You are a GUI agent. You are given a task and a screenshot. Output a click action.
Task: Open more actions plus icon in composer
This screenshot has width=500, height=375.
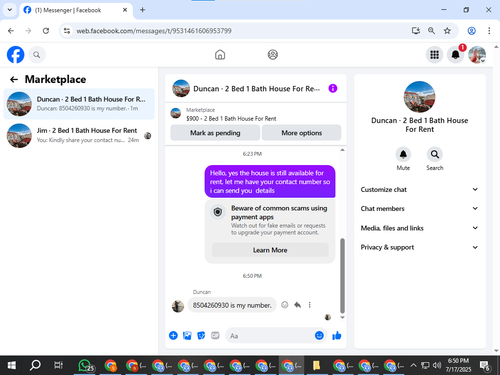tap(173, 335)
